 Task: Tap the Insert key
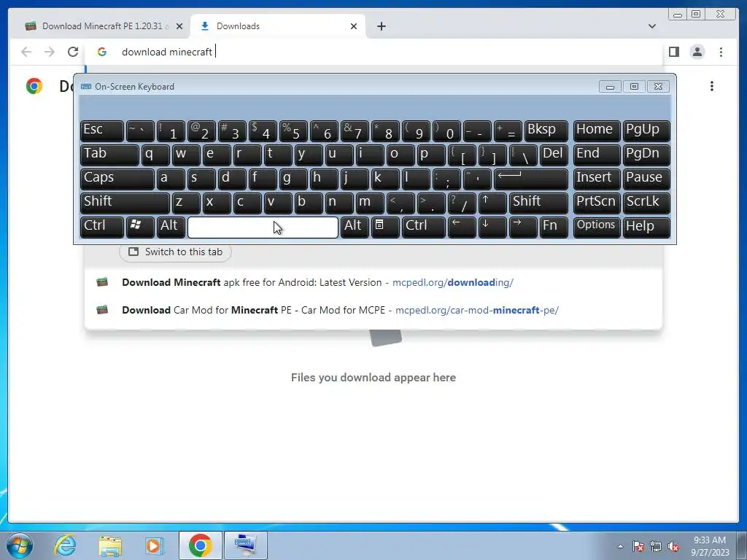click(597, 179)
